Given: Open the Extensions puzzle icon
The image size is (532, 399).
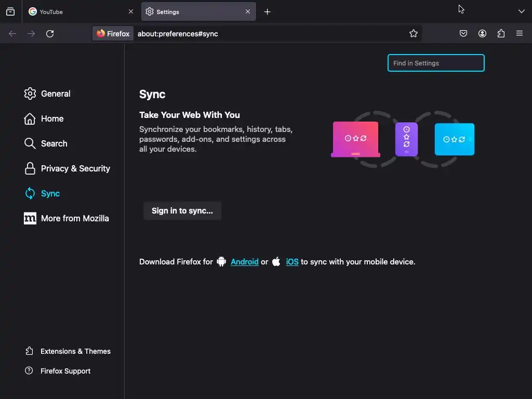Looking at the screenshot, I should (x=501, y=34).
